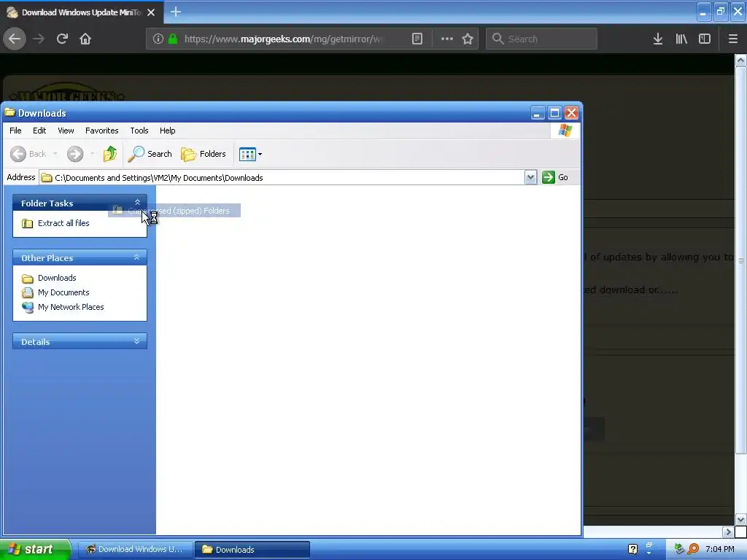Click Firefox forward arrow button
747x560 pixels.
(39, 39)
